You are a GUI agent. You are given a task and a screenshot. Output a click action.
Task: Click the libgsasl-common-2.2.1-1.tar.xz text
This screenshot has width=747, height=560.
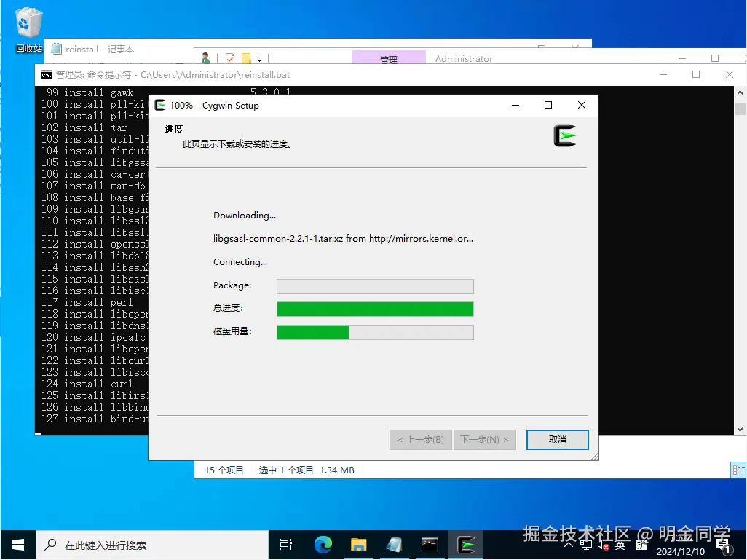[x=277, y=238]
